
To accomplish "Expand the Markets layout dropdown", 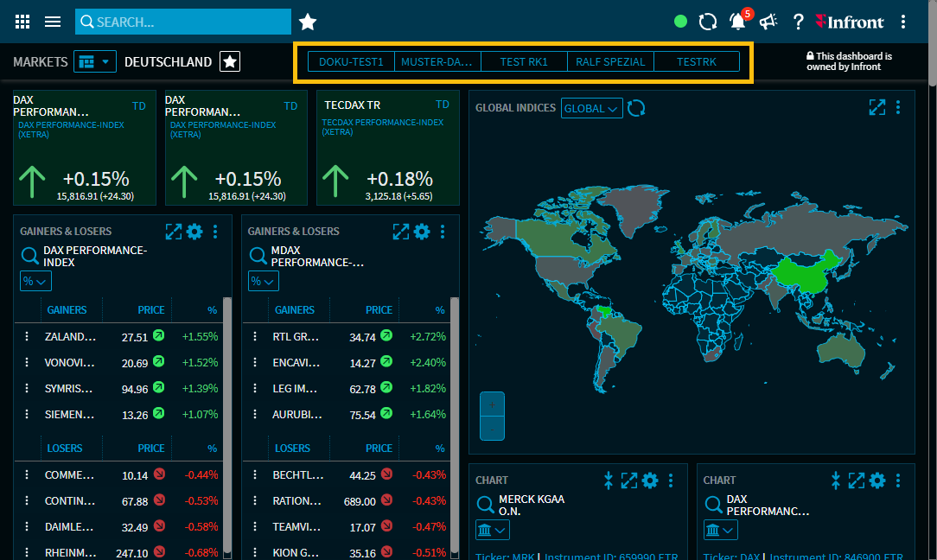I will (95, 61).
